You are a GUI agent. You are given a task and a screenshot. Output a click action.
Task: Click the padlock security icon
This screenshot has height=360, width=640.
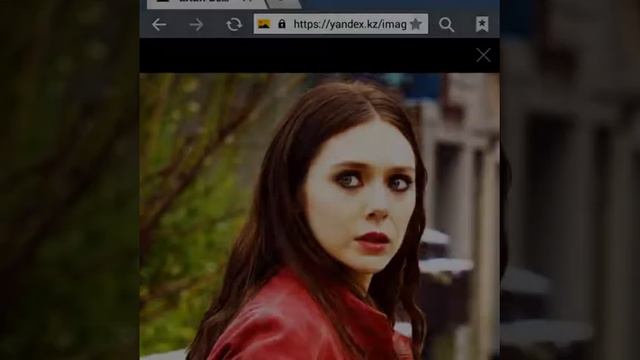pos(282,24)
